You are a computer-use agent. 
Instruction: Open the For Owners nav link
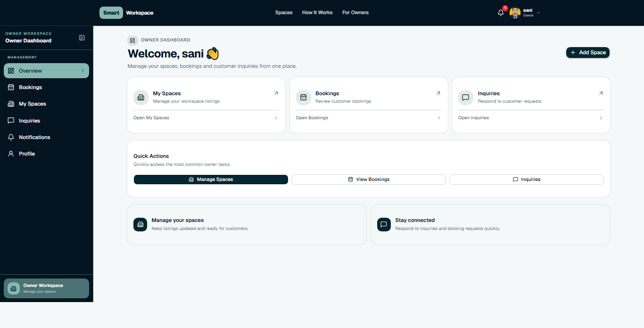pos(355,13)
